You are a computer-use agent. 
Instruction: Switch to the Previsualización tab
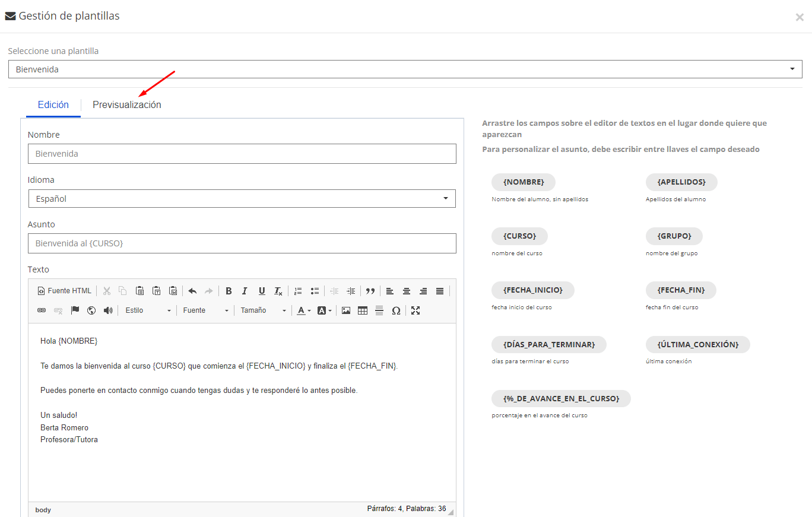pyautogui.click(x=127, y=105)
